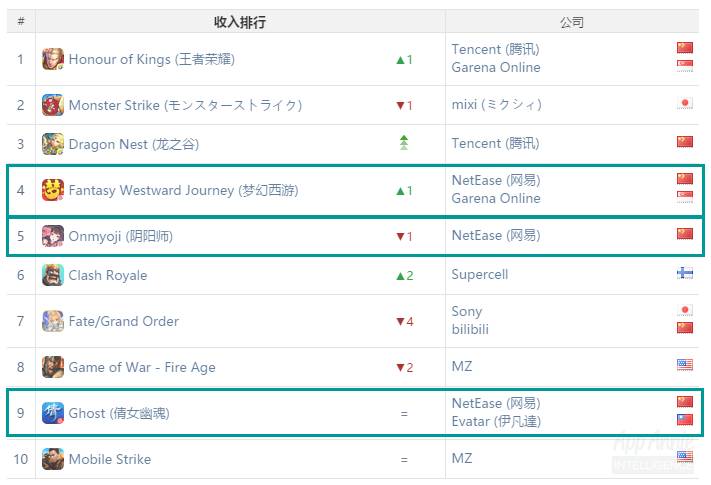This screenshot has height=485, width=711.
Task: Click the Sony company name
Action: pyautogui.click(x=467, y=312)
